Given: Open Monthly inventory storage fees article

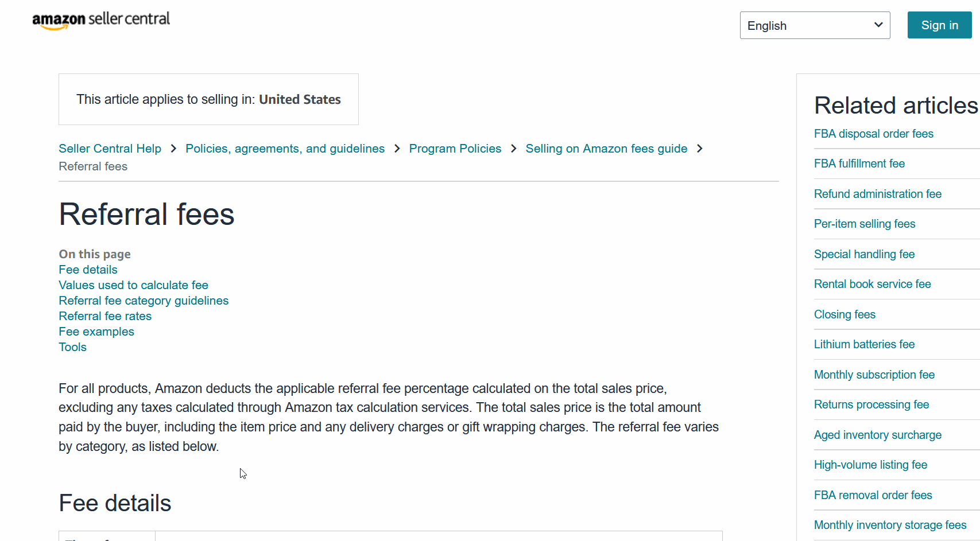Looking at the screenshot, I should pos(890,525).
